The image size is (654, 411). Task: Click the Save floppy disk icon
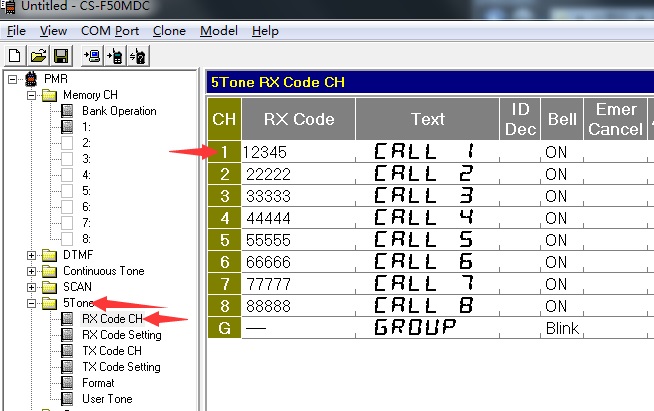[x=60, y=56]
